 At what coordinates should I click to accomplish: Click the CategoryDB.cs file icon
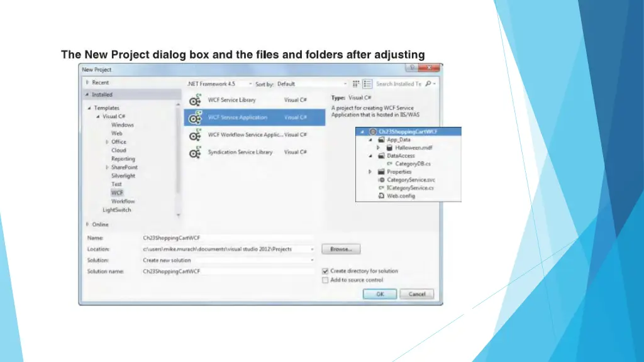tap(389, 164)
